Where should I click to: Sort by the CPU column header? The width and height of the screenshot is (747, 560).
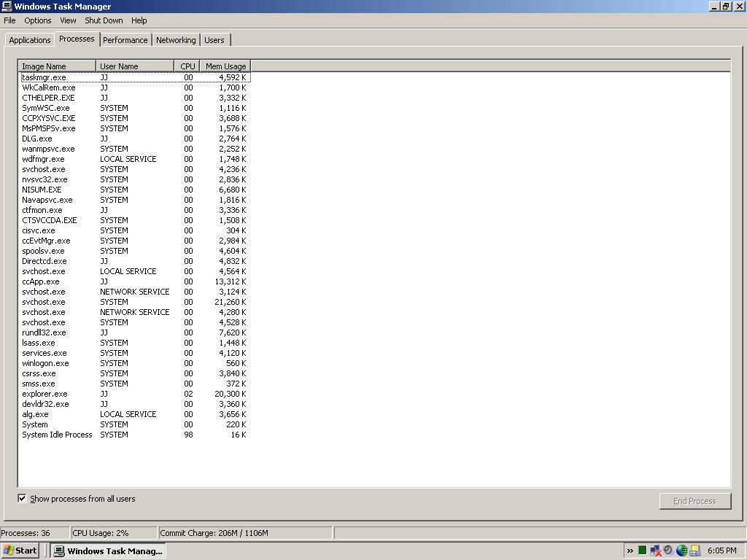click(x=187, y=66)
